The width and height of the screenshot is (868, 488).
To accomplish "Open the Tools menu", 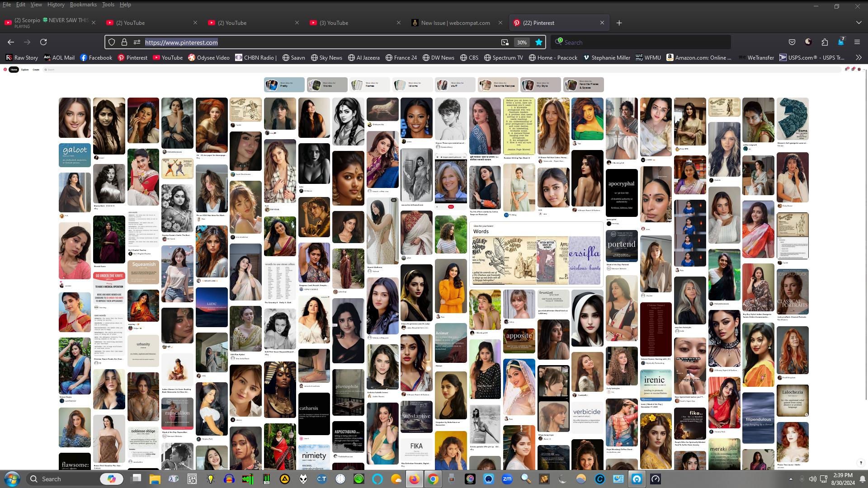I will point(108,5).
